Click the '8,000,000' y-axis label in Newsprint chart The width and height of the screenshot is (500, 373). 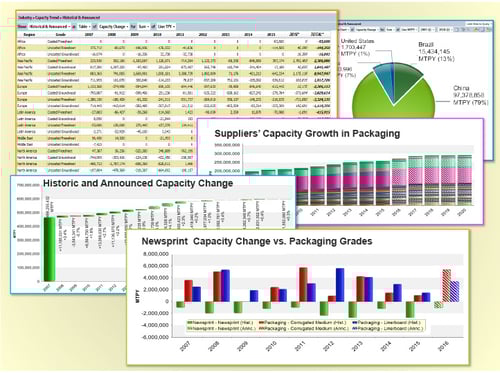click(156, 254)
